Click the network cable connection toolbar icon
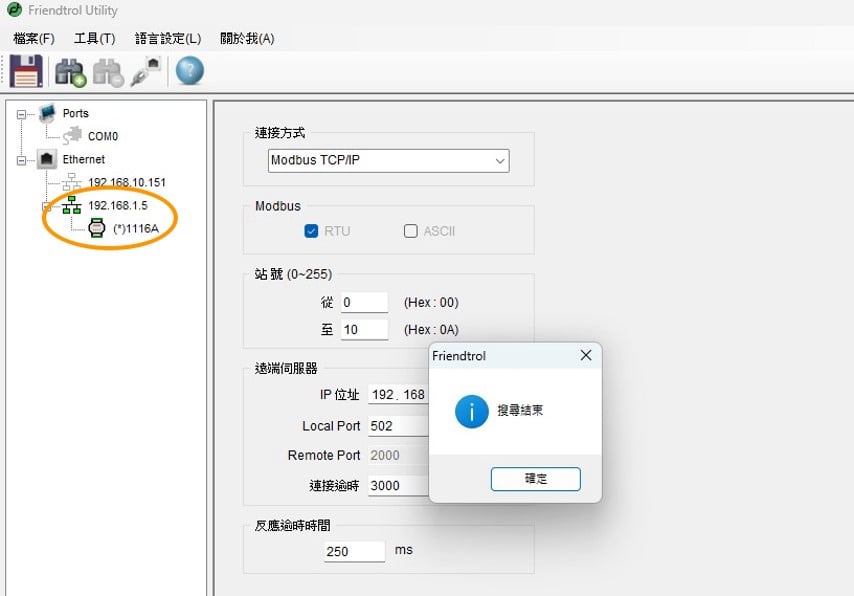This screenshot has width=854, height=596. [145, 71]
